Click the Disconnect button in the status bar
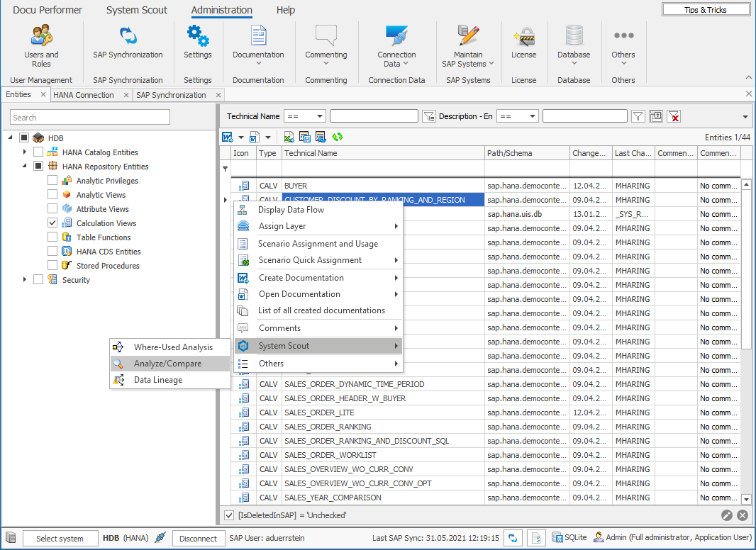 198,537
